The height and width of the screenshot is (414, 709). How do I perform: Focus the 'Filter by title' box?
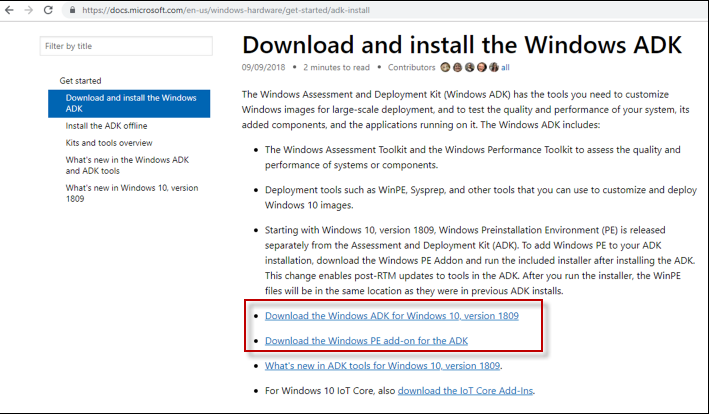(x=126, y=46)
